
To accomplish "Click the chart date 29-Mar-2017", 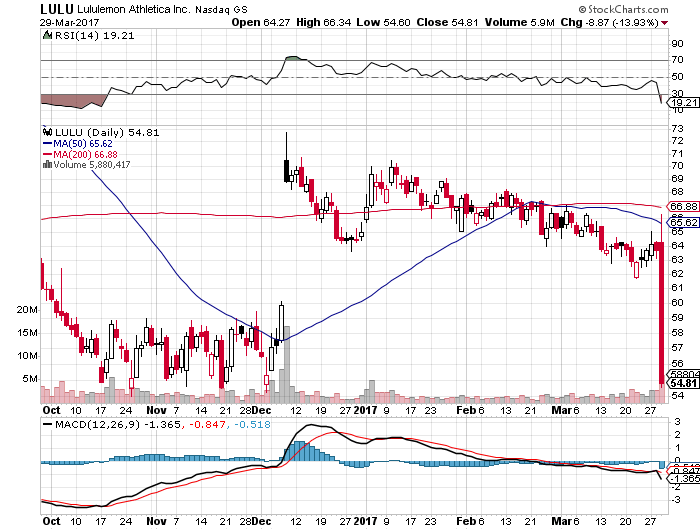I will pyautogui.click(x=69, y=22).
